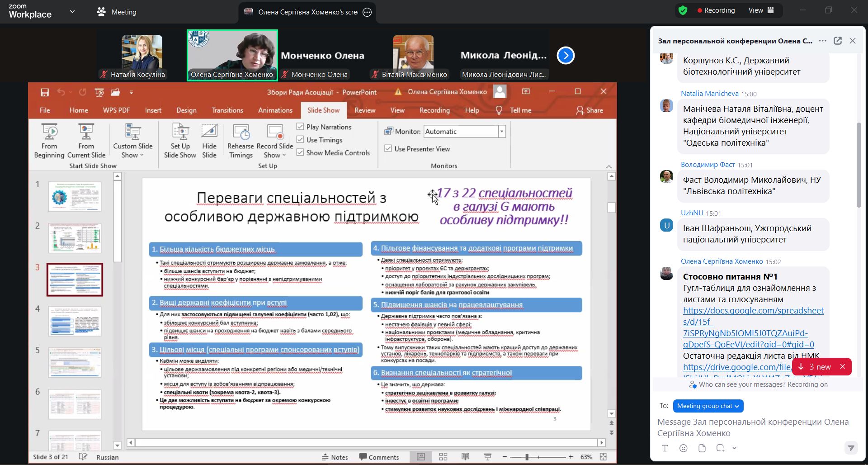Open the docs.google.com spreadsheet link

click(x=753, y=311)
